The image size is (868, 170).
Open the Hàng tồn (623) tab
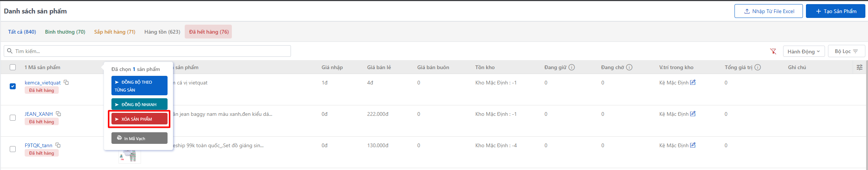point(162,32)
